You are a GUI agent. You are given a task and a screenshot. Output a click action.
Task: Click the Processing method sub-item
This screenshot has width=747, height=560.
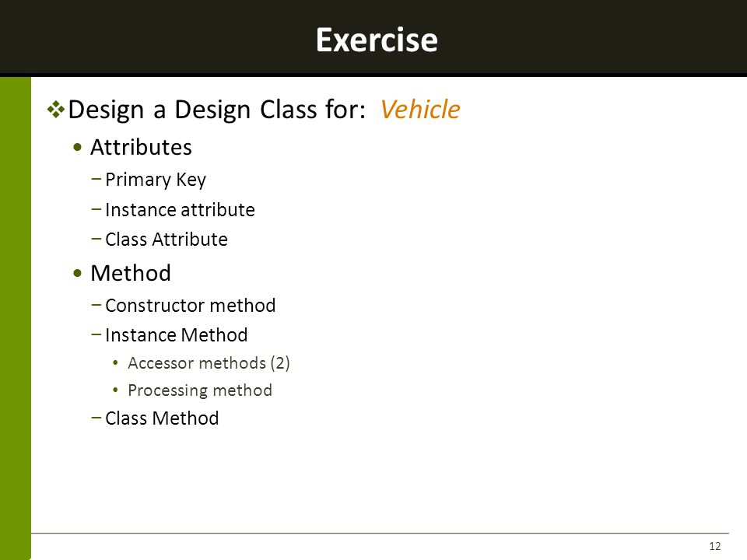click(x=200, y=390)
